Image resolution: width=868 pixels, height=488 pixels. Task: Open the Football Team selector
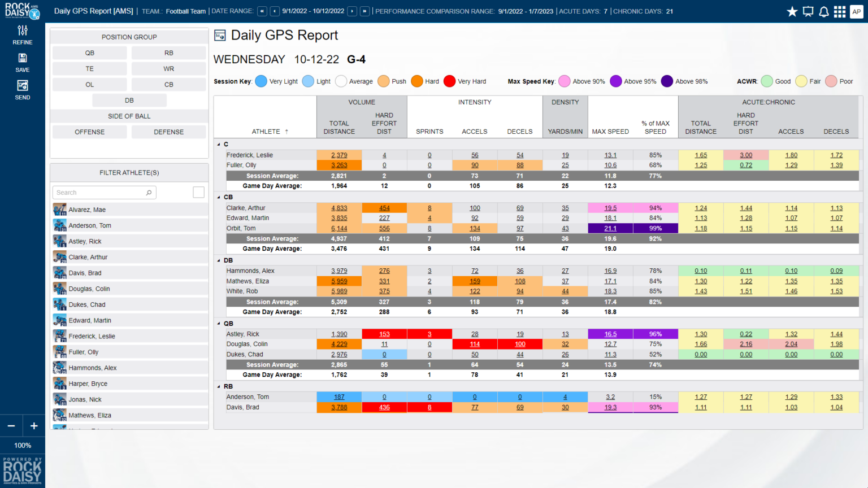click(x=185, y=11)
